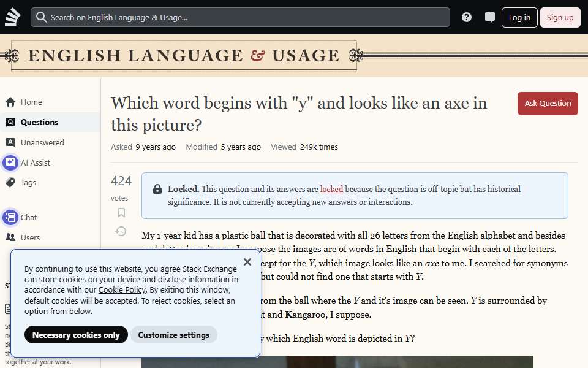Click the padlock icon in the Locked notice

click(x=157, y=189)
